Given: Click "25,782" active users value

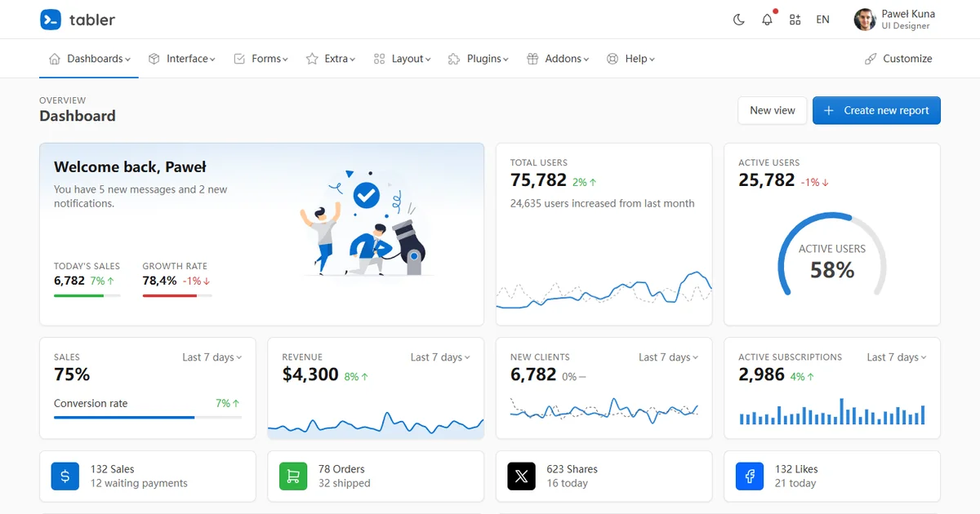Looking at the screenshot, I should [767, 180].
